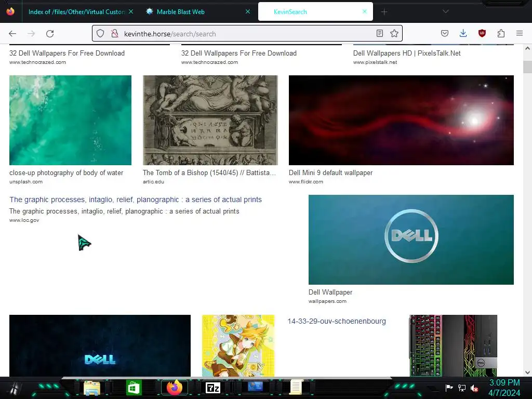
Task: Click the Firefox taskbar icon
Action: click(x=175, y=387)
